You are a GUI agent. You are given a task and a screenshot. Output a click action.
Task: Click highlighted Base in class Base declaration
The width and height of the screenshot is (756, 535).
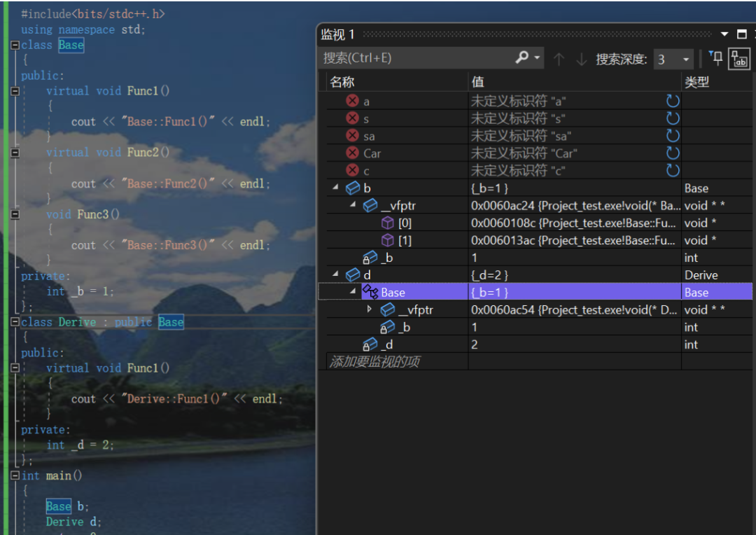[x=71, y=45]
